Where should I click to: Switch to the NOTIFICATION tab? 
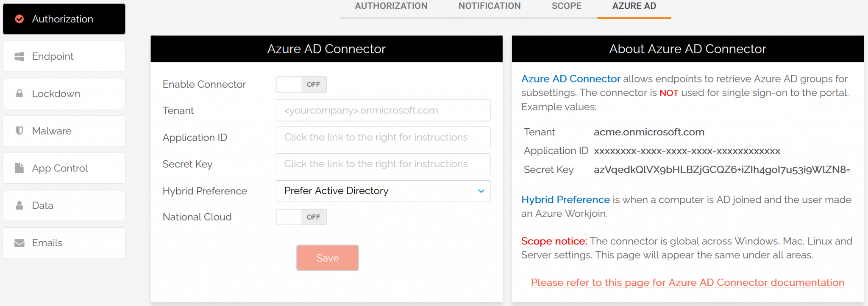click(x=489, y=6)
